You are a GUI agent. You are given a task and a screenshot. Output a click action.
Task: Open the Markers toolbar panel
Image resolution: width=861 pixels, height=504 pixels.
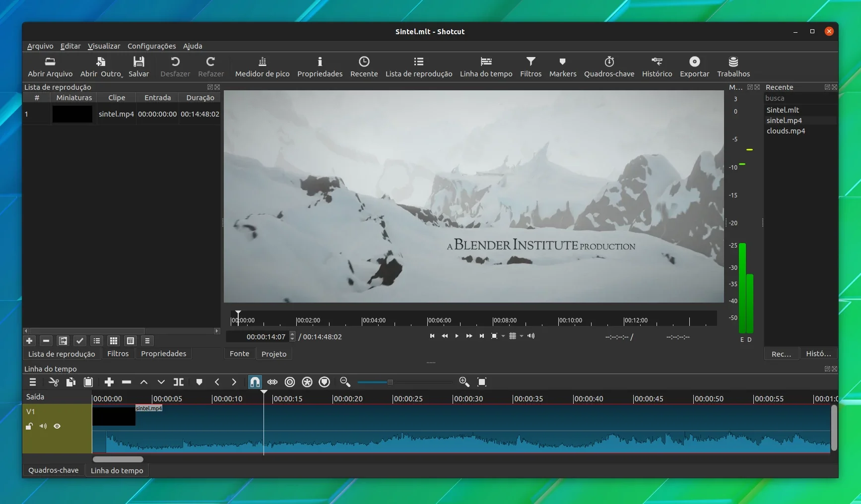563,66
